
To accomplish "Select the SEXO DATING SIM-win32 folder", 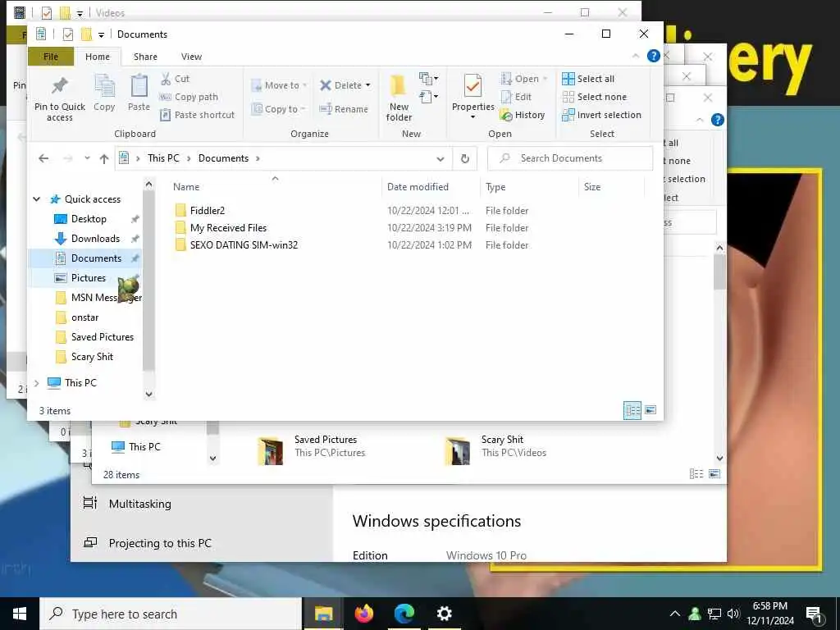I will click(x=244, y=244).
